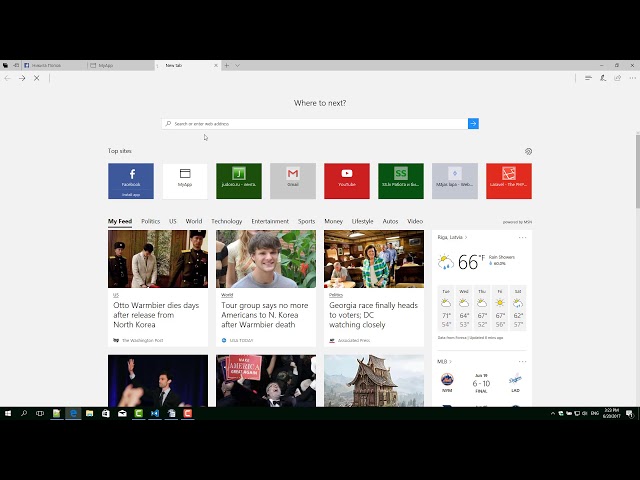640x480 pixels.
Task: Click the browser forward arrow
Action: tap(22, 78)
